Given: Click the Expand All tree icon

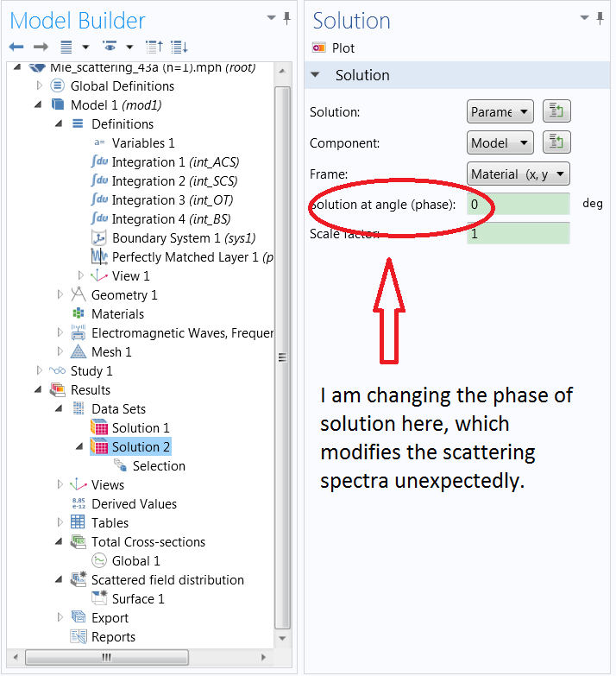Looking at the screenshot, I should [x=179, y=47].
